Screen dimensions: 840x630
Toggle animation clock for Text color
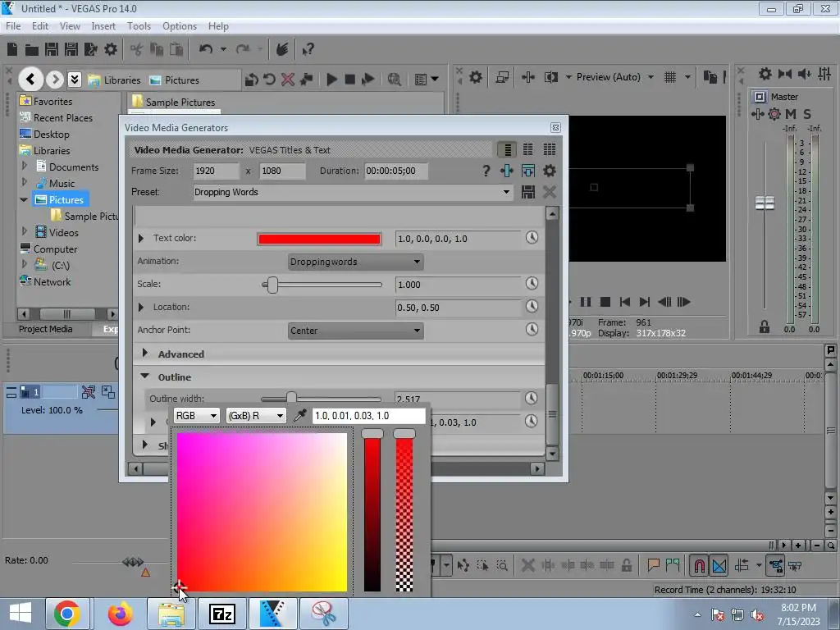click(x=532, y=237)
